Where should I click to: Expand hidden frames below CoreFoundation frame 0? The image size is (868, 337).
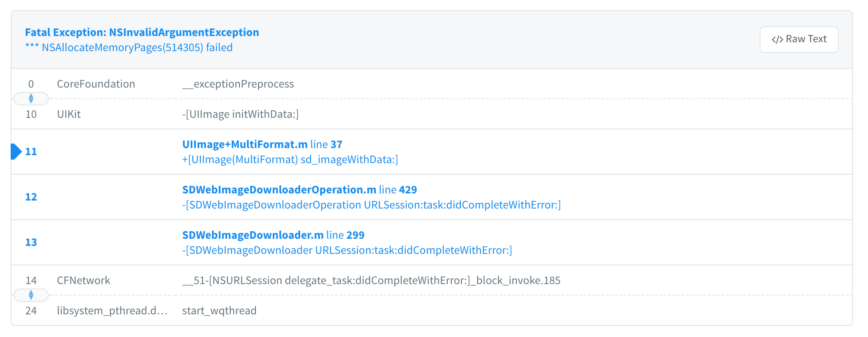coord(31,99)
